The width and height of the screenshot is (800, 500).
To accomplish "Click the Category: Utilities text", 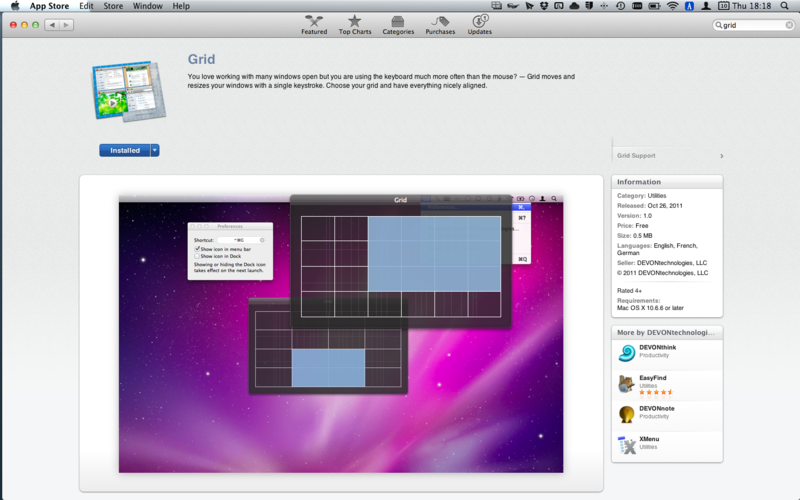I will [641, 195].
